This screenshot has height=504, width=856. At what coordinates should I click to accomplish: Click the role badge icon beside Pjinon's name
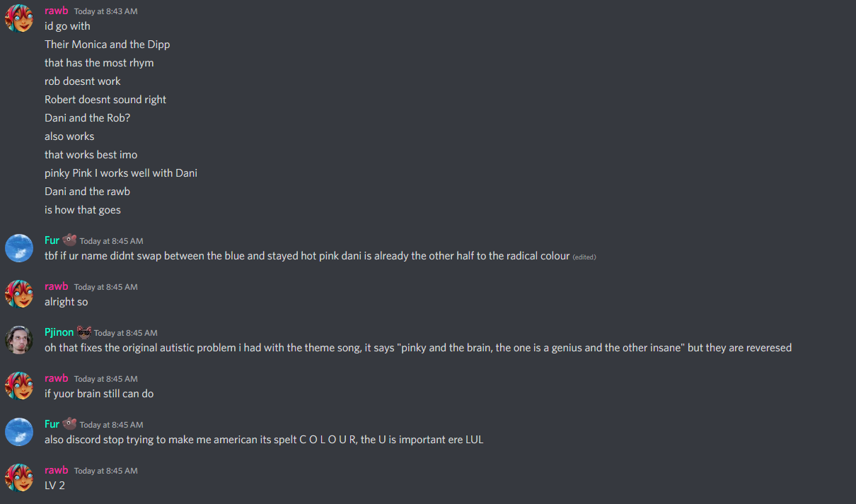point(84,332)
